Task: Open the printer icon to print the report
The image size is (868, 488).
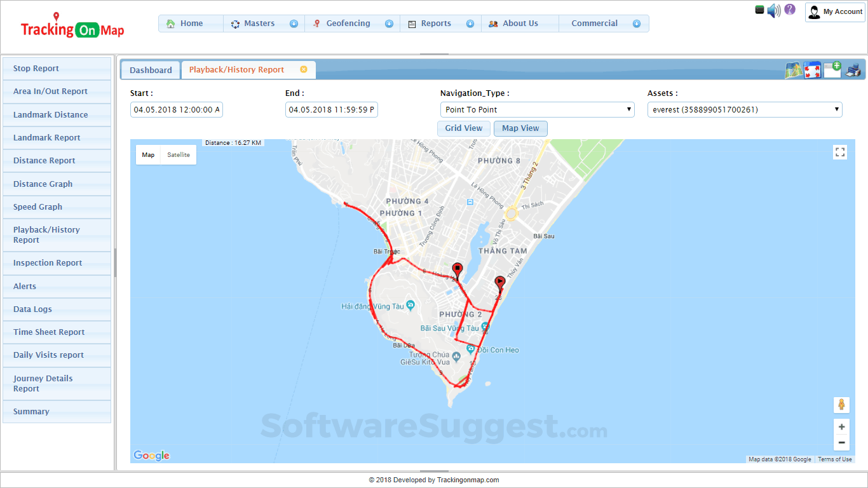Action: (852, 71)
